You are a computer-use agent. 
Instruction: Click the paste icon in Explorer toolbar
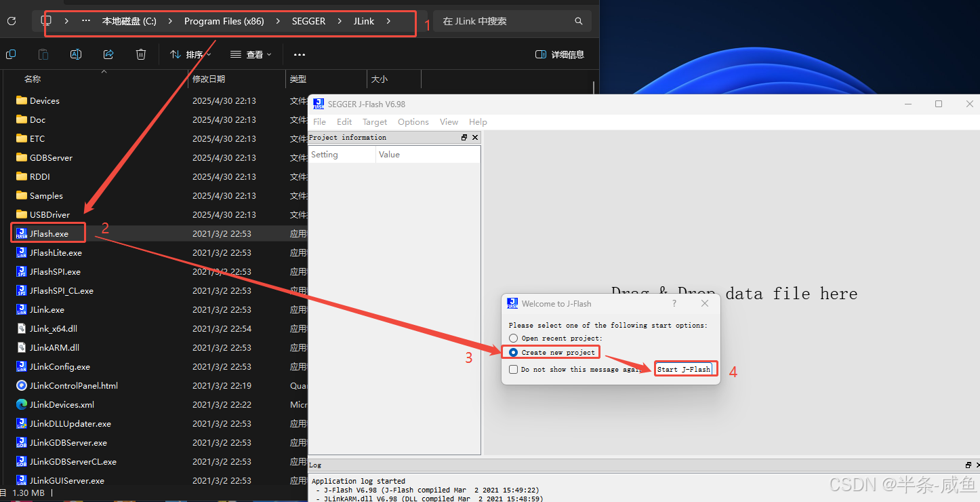43,54
